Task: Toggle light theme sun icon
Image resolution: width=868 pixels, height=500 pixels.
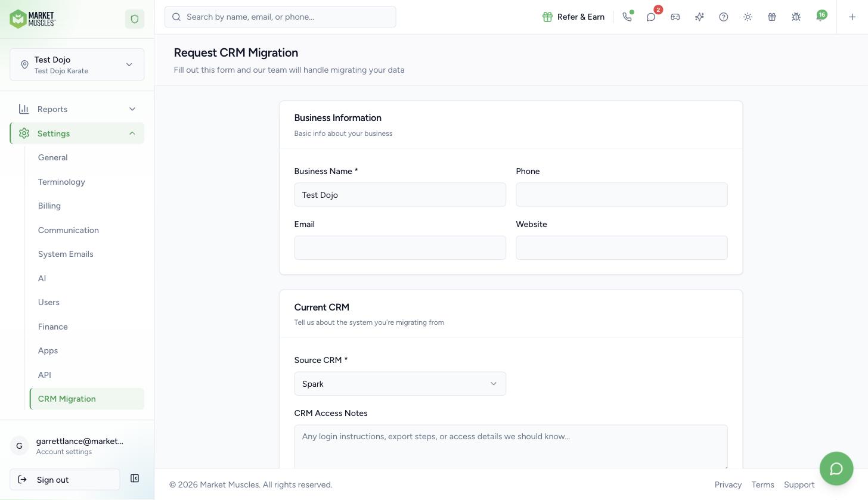Action: tap(748, 17)
